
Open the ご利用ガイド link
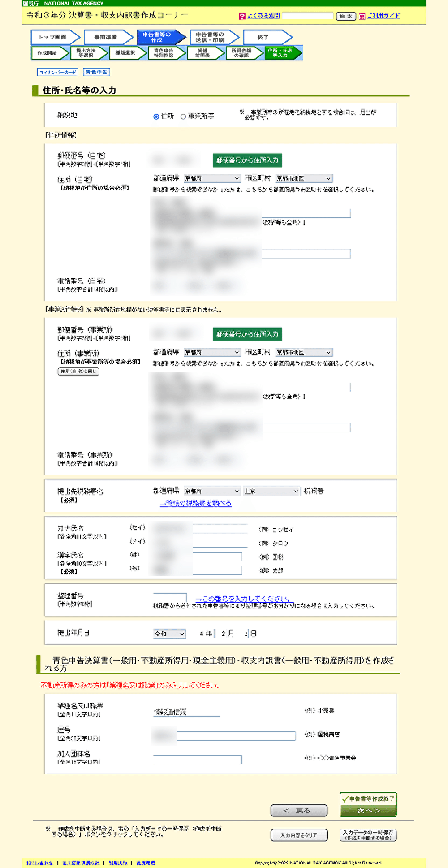click(383, 16)
